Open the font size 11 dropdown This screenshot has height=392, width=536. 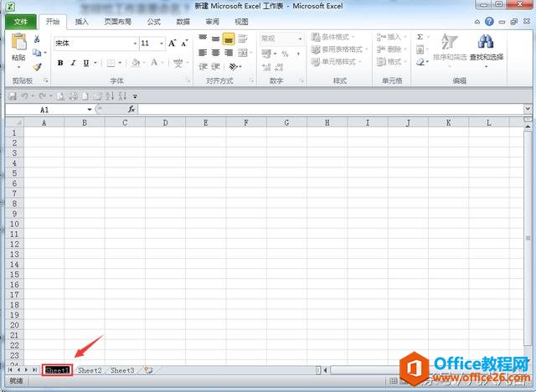(x=162, y=44)
